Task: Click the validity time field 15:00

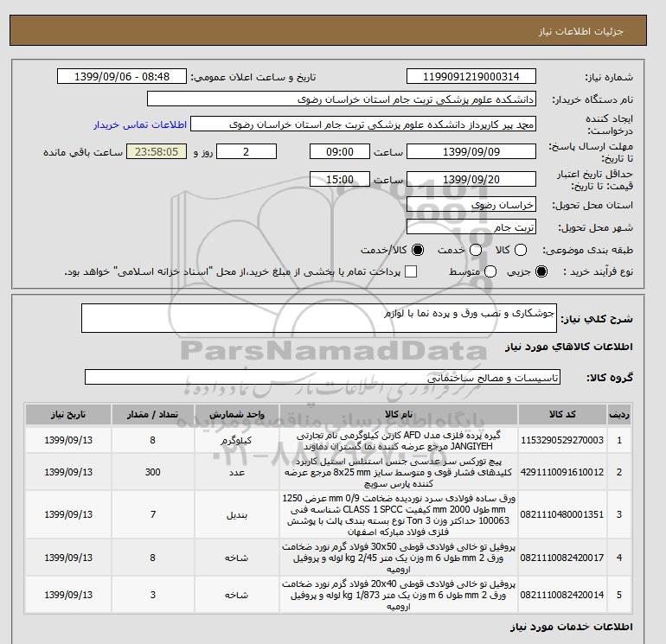Action: tap(340, 179)
